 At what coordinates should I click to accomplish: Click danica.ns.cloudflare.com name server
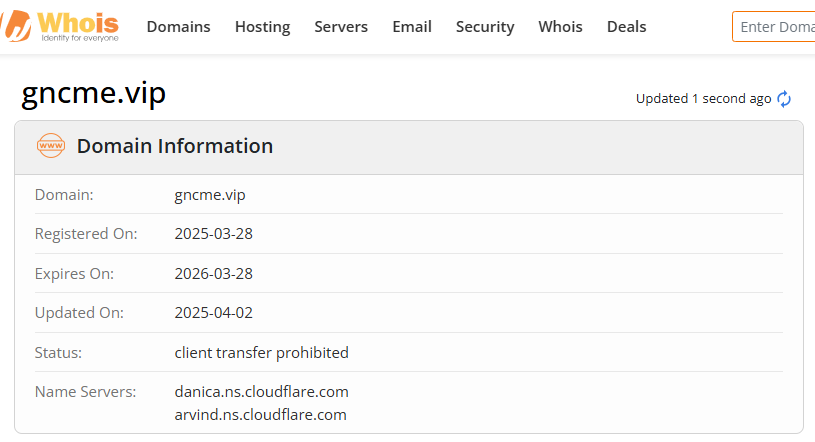[x=261, y=391]
